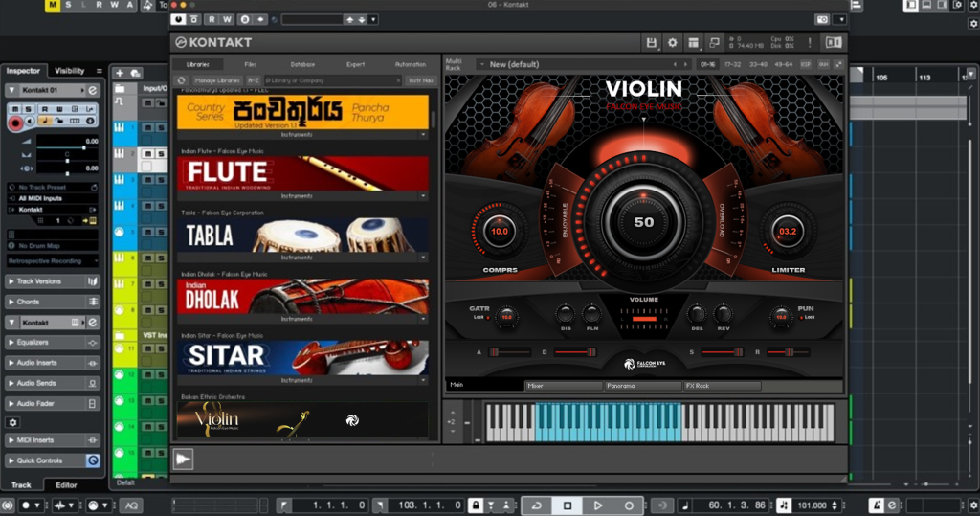
Task: Switch to the Files tab in Kontakt
Action: [250, 64]
